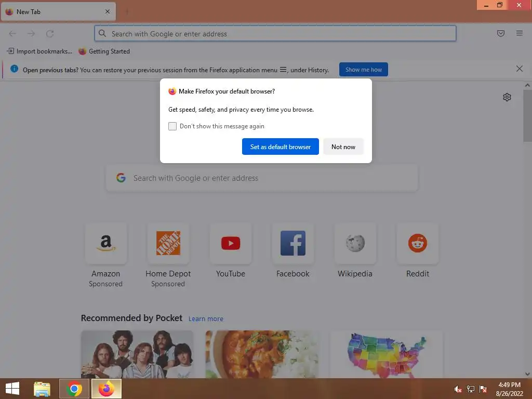Click Action Center flag tray icon

click(x=483, y=389)
